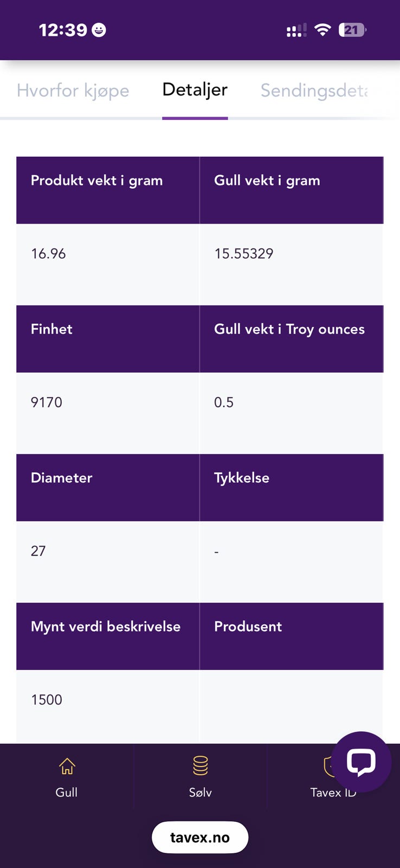Tap the tavex.no address pill
This screenshot has height=868, width=400.
(200, 837)
